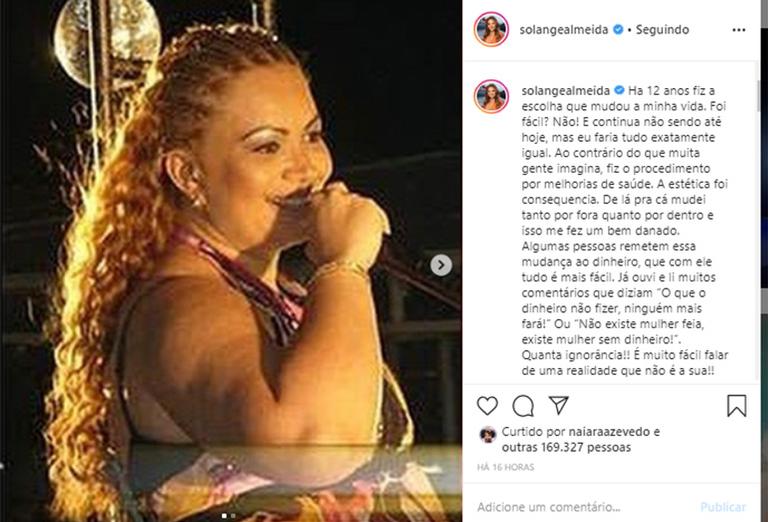Open naiaraazevedo profile from likes
The width and height of the screenshot is (768, 522).
(609, 432)
